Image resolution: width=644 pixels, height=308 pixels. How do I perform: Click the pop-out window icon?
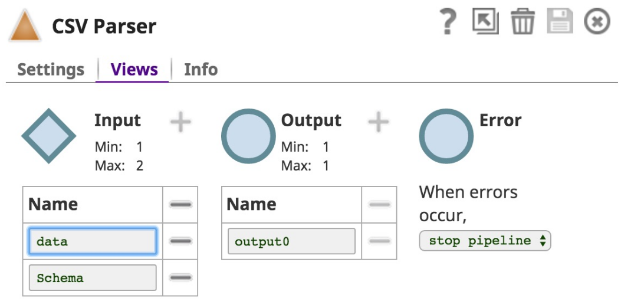point(485,22)
